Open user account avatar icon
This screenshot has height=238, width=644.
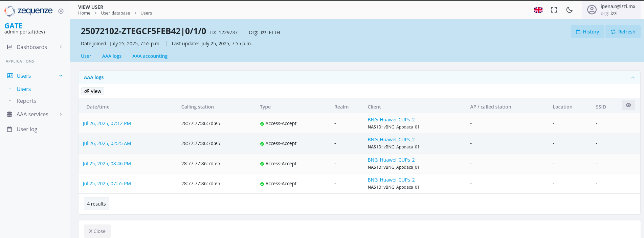pyautogui.click(x=592, y=10)
